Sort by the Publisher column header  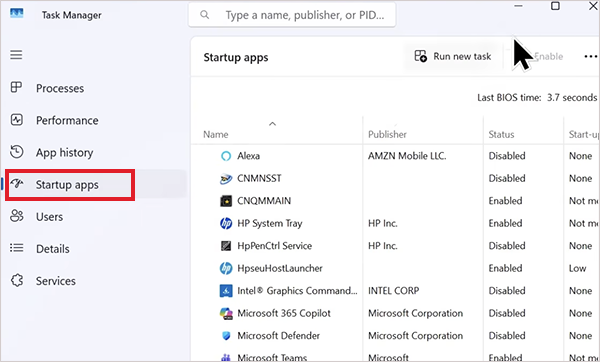click(387, 135)
